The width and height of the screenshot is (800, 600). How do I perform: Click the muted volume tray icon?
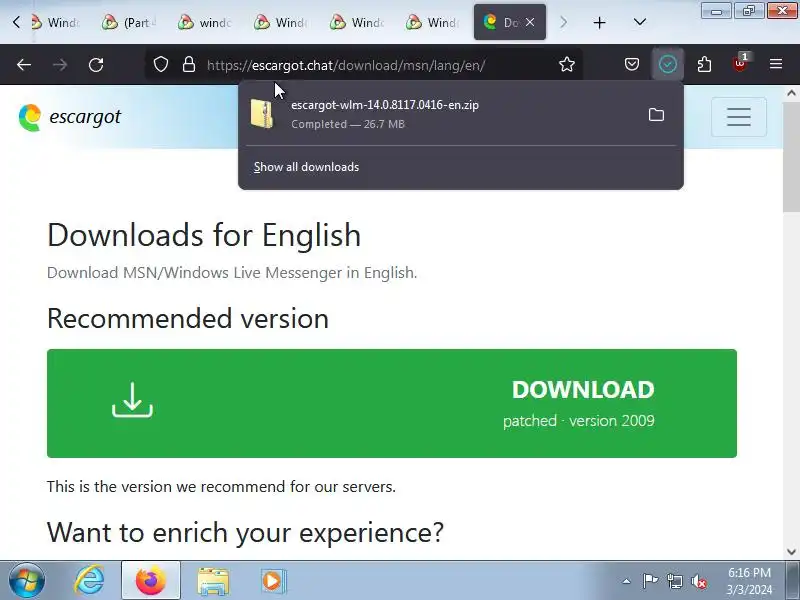pyautogui.click(x=699, y=581)
